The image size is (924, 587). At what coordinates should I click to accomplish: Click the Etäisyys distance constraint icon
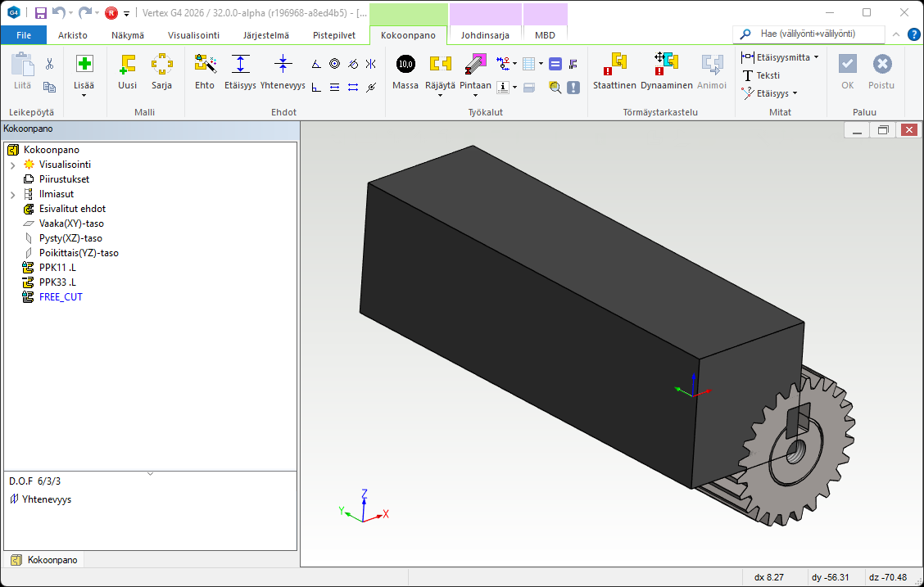tap(240, 71)
